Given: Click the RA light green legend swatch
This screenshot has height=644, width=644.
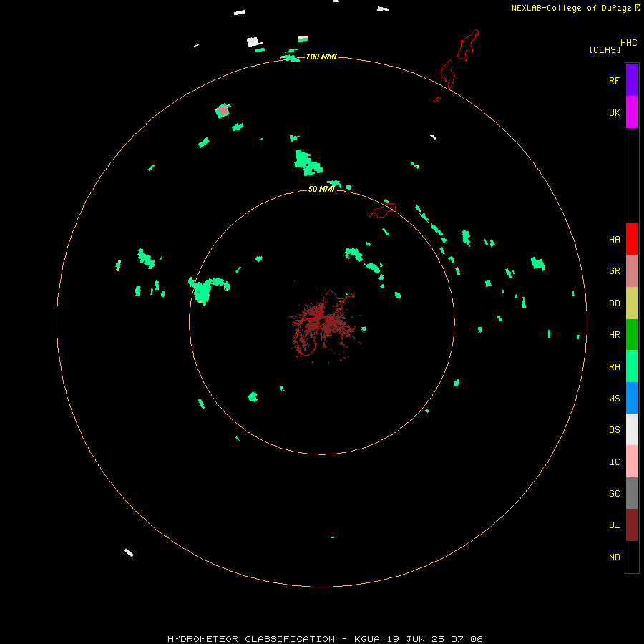Looking at the screenshot, I should (x=632, y=366).
